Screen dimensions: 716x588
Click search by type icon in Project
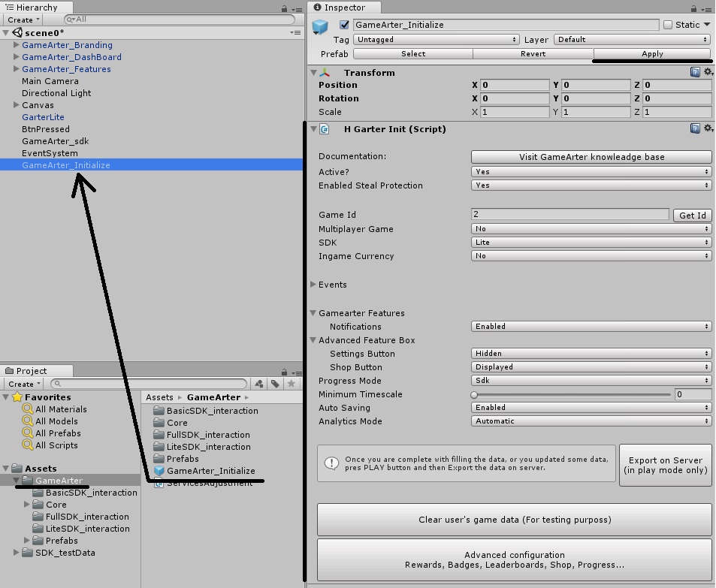260,384
